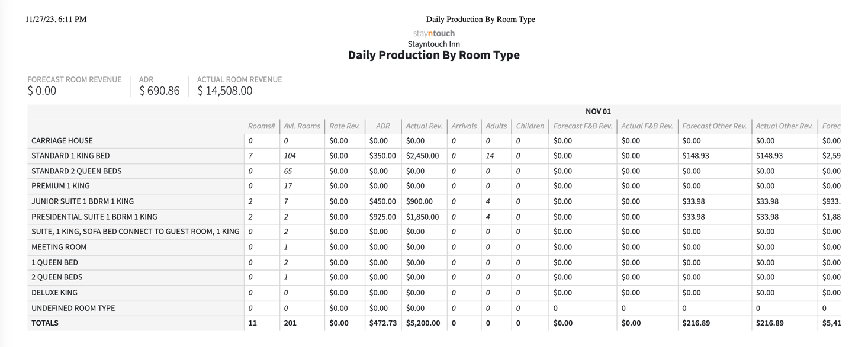Screen dimensions: 868x347
Task: Click the 104 available rooms value
Action: pyautogui.click(x=290, y=156)
